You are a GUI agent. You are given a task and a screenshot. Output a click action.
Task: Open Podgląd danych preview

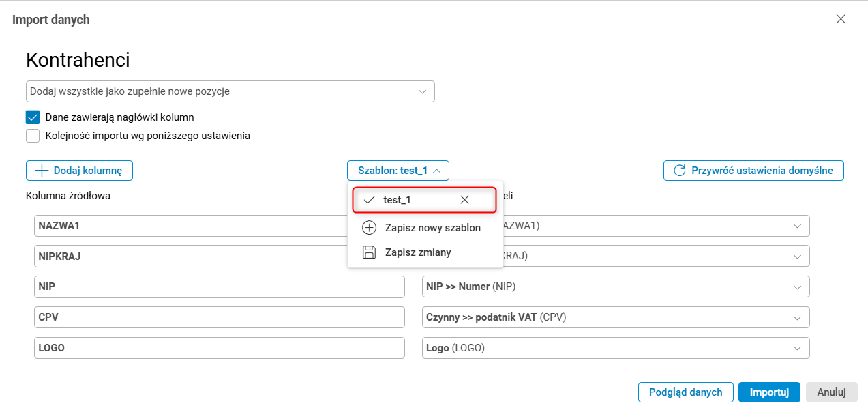click(x=685, y=392)
